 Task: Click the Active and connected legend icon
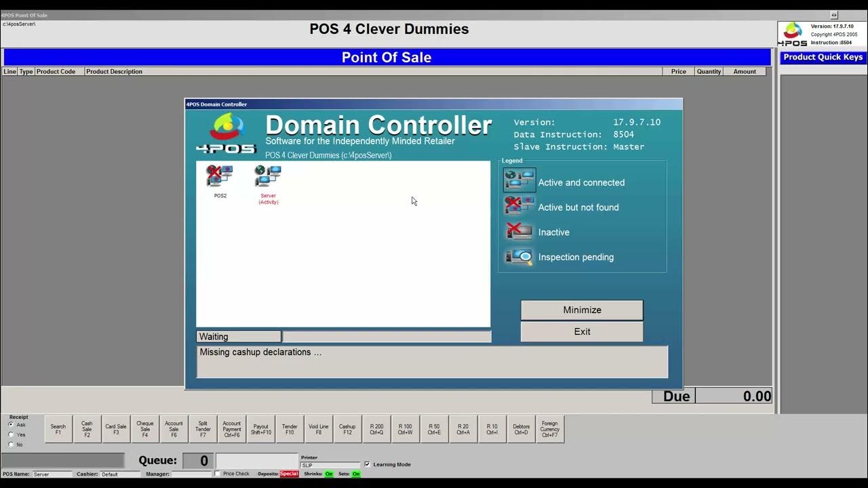click(519, 181)
